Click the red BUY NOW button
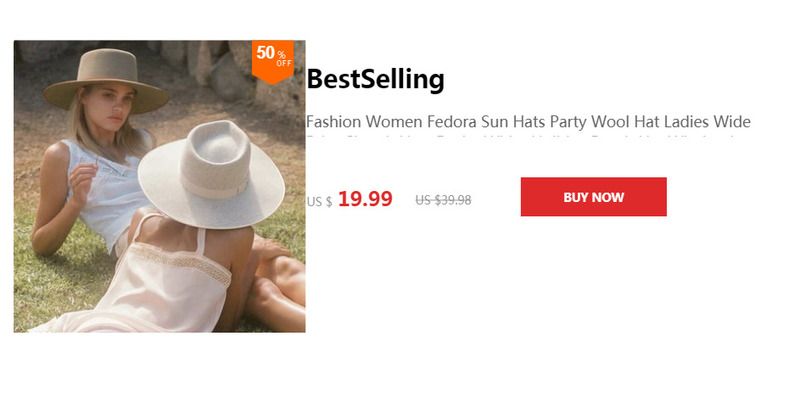 (593, 197)
